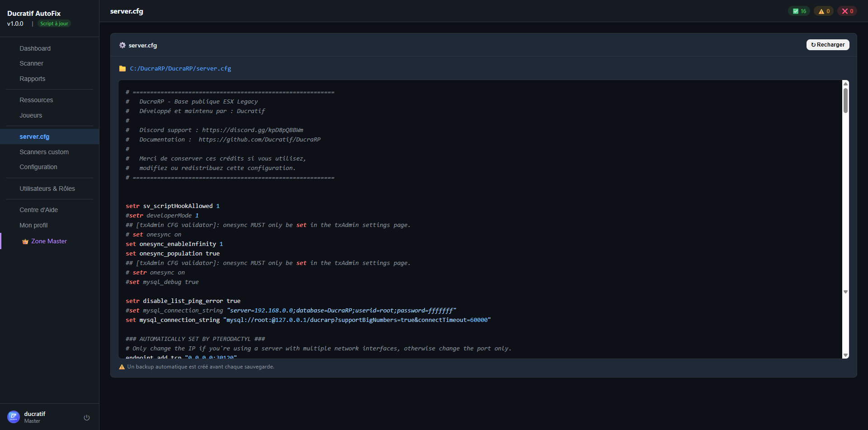
Task: Click the folder icon before the file path
Action: (122, 68)
